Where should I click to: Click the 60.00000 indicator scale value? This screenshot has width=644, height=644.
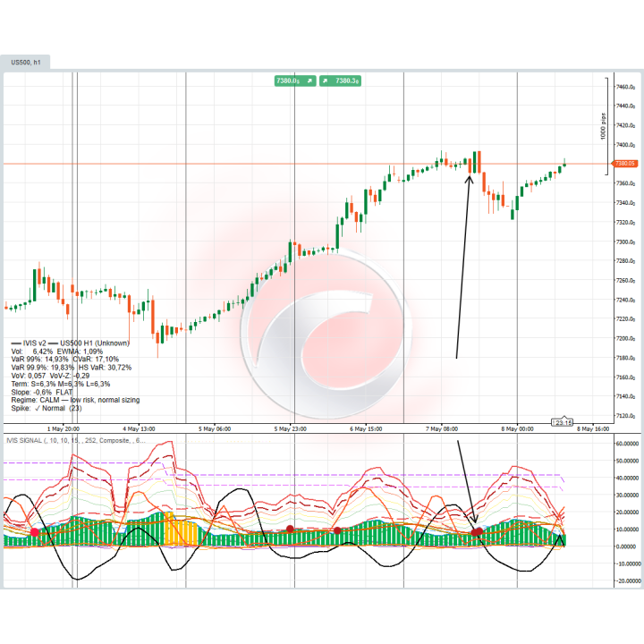627,444
